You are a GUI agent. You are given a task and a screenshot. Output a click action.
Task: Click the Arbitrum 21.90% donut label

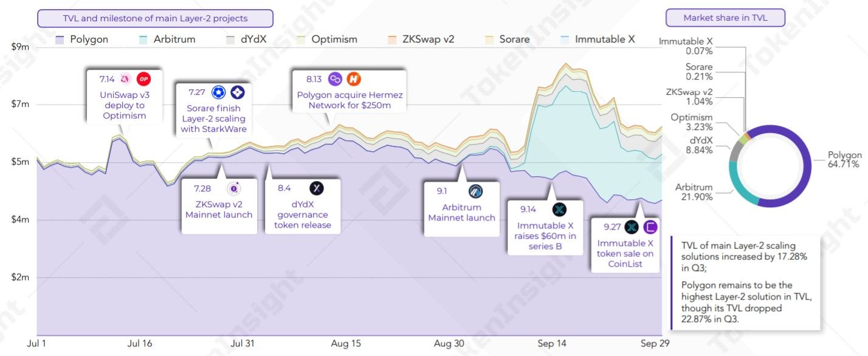(694, 192)
